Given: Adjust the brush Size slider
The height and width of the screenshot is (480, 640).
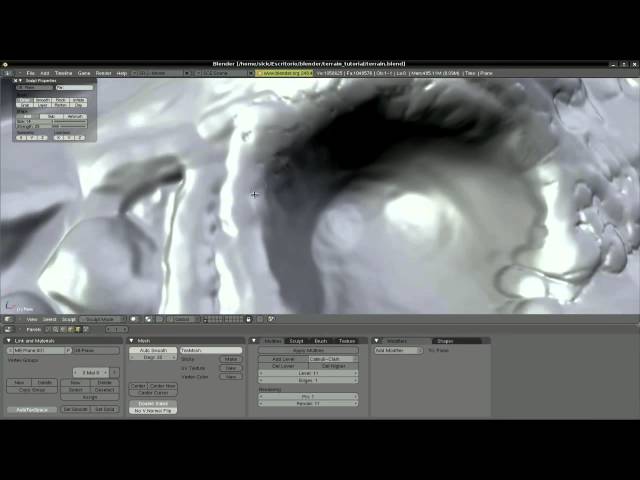Looking at the screenshot, I should tap(51, 122).
